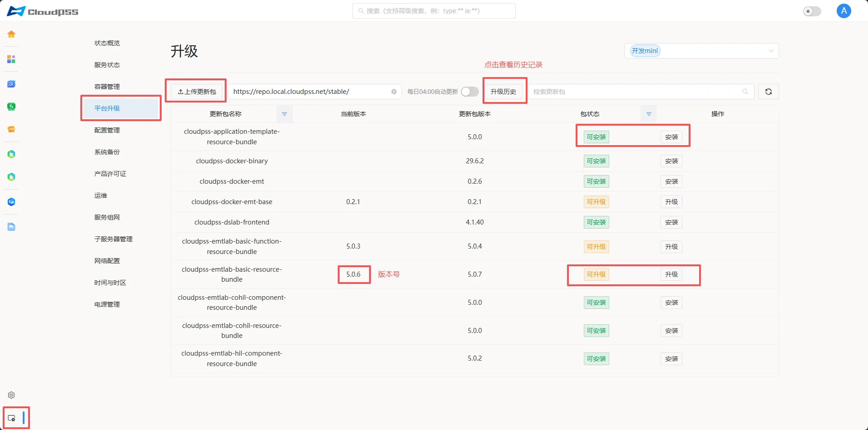Open the orange trend chart sidebar icon
The width and height of the screenshot is (868, 430).
11,129
